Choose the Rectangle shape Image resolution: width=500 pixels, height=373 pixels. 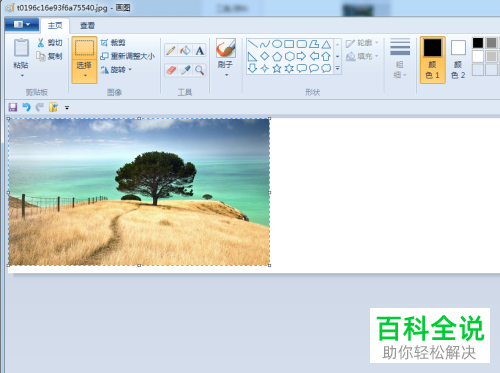coord(289,44)
